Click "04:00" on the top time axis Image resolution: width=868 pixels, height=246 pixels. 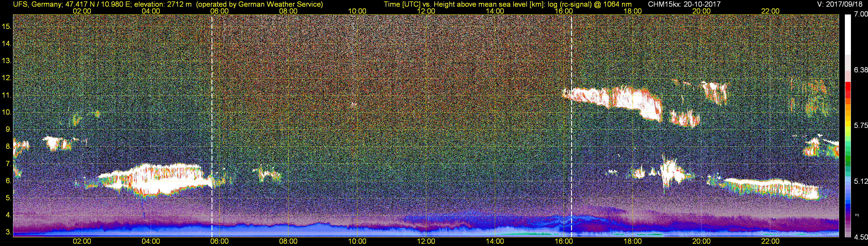(x=151, y=11)
